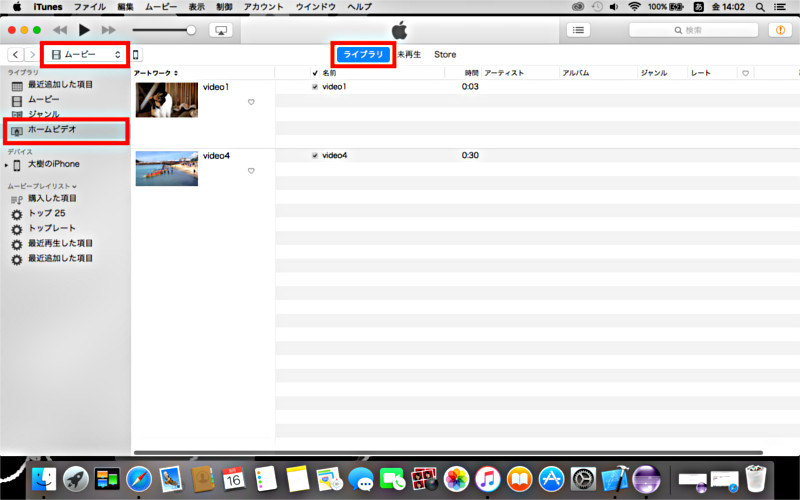
Task: Open the ファイル menu
Action: (x=90, y=7)
